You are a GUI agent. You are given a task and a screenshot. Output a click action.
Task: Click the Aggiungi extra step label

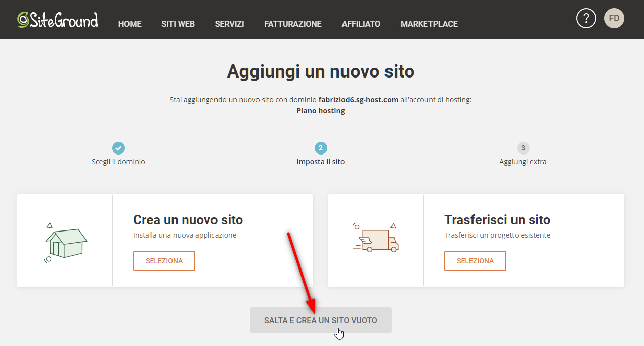click(523, 162)
